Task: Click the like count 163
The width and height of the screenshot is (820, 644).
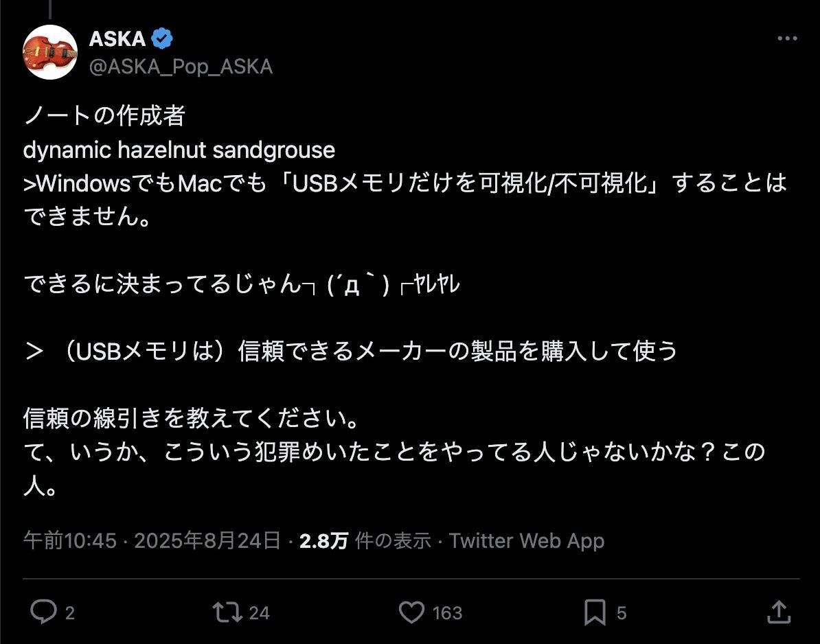Action: (447, 612)
